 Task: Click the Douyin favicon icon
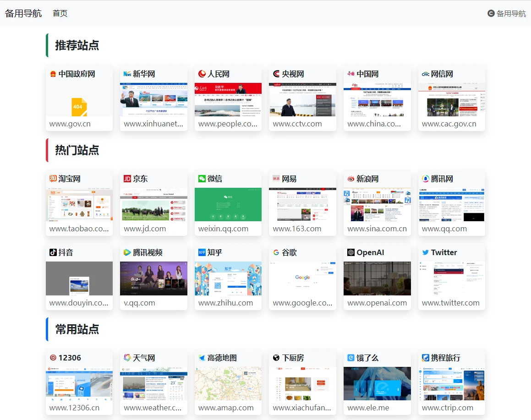(x=53, y=252)
